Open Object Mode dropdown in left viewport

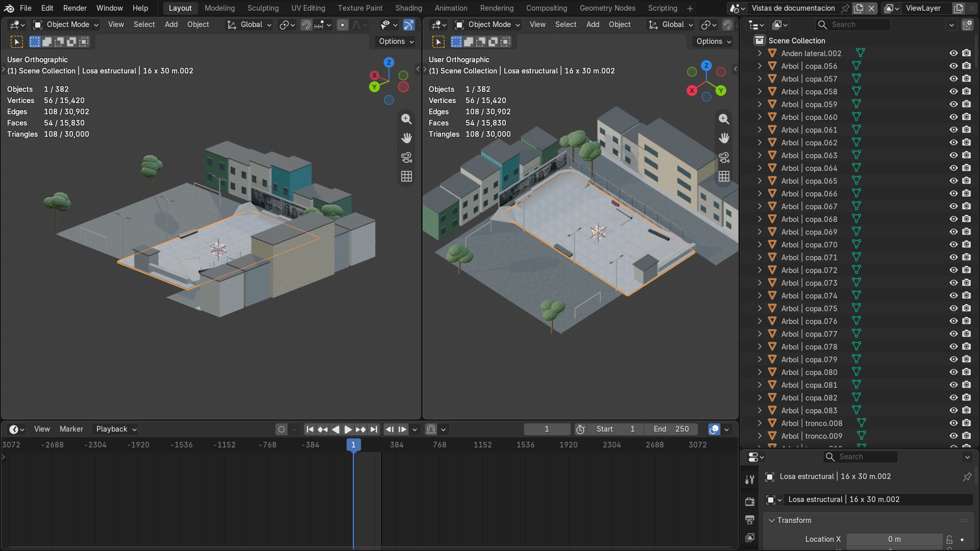click(x=66, y=24)
